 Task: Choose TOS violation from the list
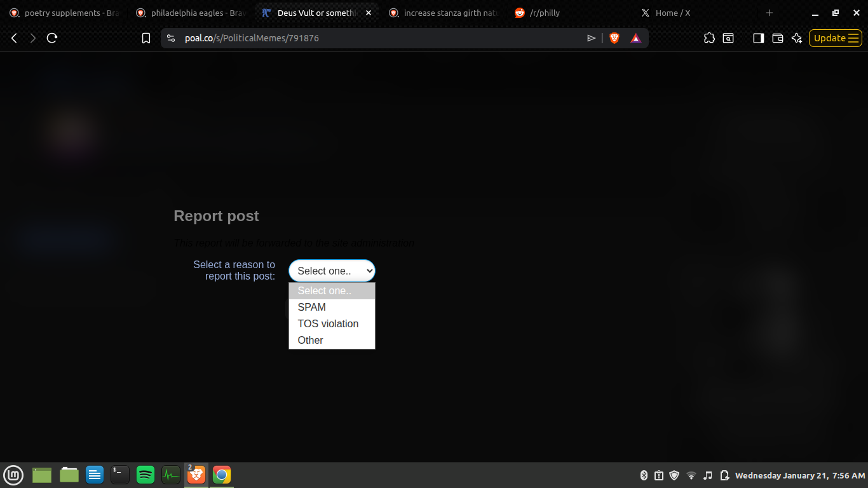328,323
